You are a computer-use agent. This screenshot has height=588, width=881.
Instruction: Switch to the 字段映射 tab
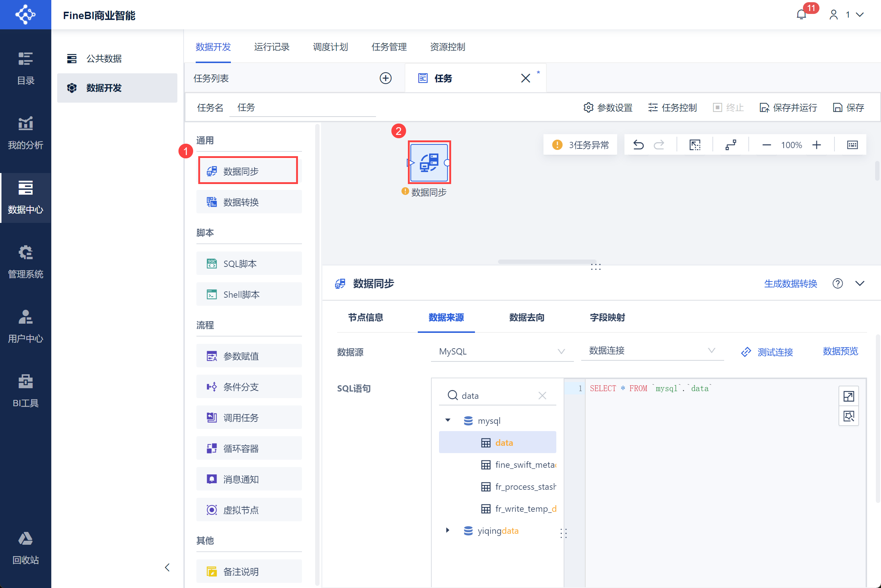(607, 317)
